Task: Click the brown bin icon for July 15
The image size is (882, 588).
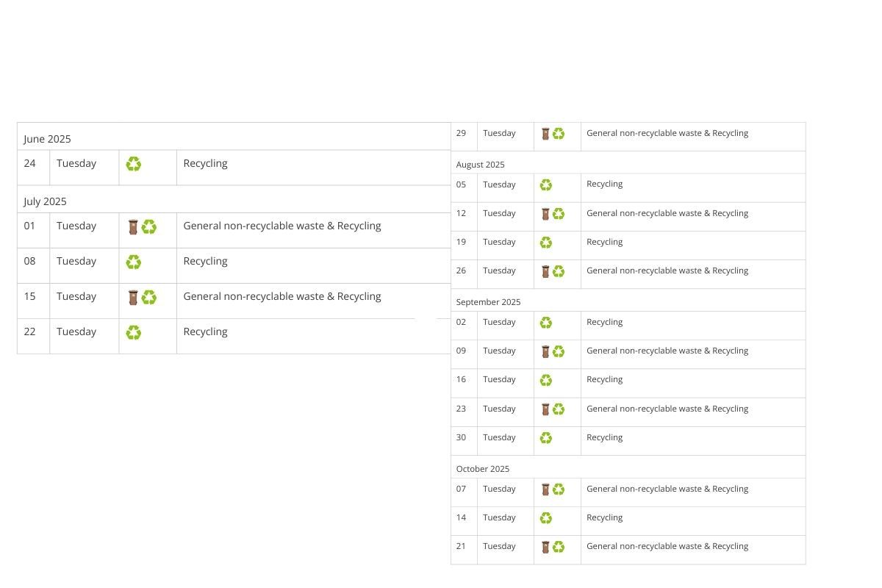Action: point(133,298)
